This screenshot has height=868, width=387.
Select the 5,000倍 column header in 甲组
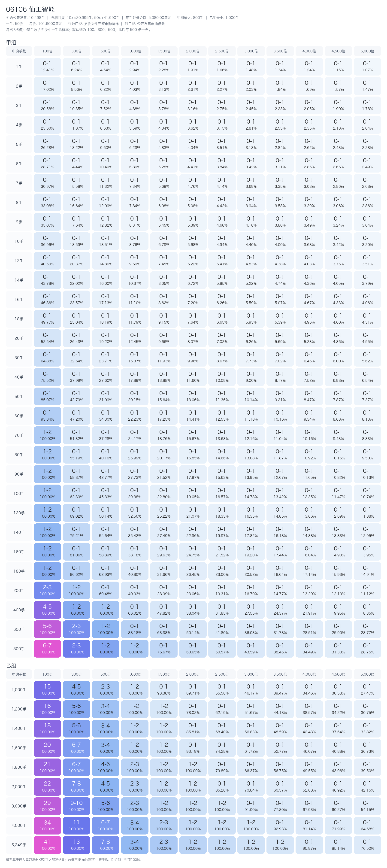coord(367,51)
